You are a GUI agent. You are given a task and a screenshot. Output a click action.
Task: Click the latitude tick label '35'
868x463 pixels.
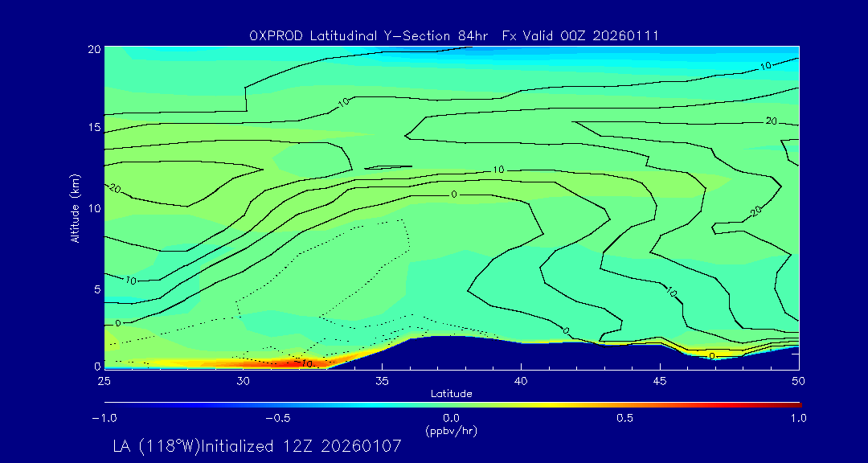click(x=382, y=381)
